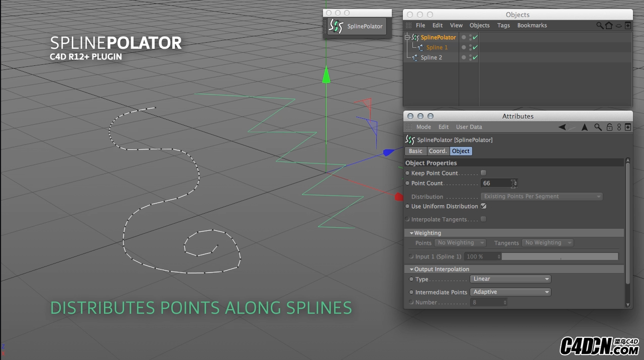Open the Bookmarks menu
644x360 pixels.
[x=532, y=26]
